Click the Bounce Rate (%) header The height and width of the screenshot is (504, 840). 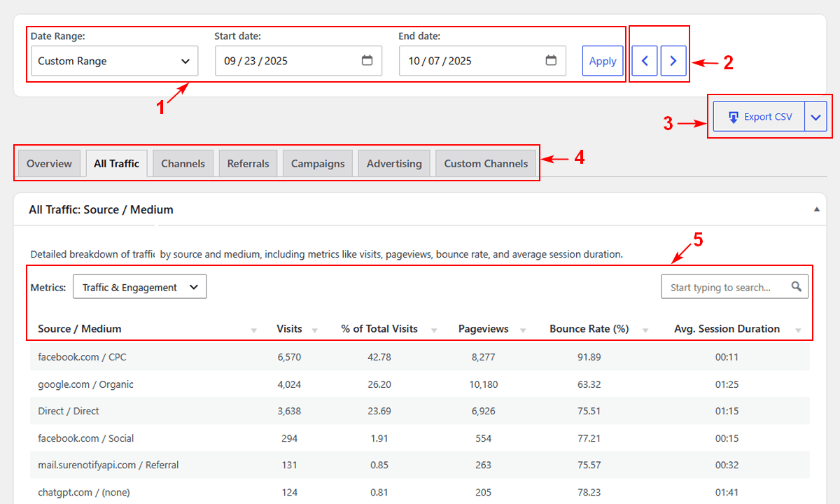pyautogui.click(x=589, y=329)
